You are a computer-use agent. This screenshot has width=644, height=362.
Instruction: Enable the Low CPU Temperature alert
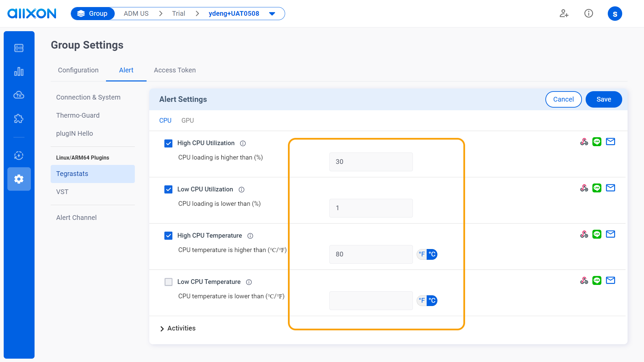(168, 282)
